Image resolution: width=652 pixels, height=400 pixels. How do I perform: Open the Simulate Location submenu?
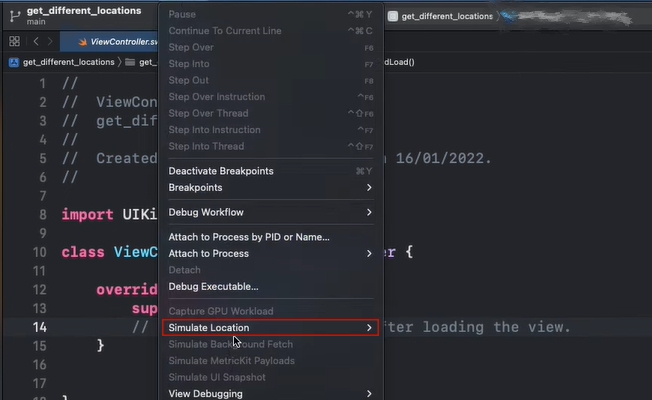pyautogui.click(x=270, y=328)
